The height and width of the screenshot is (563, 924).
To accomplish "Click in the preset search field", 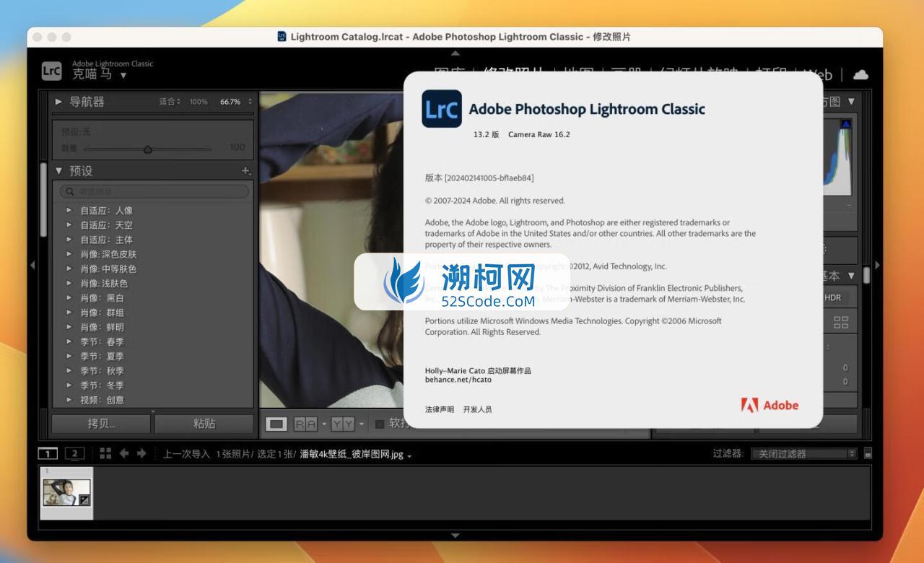I will click(154, 191).
